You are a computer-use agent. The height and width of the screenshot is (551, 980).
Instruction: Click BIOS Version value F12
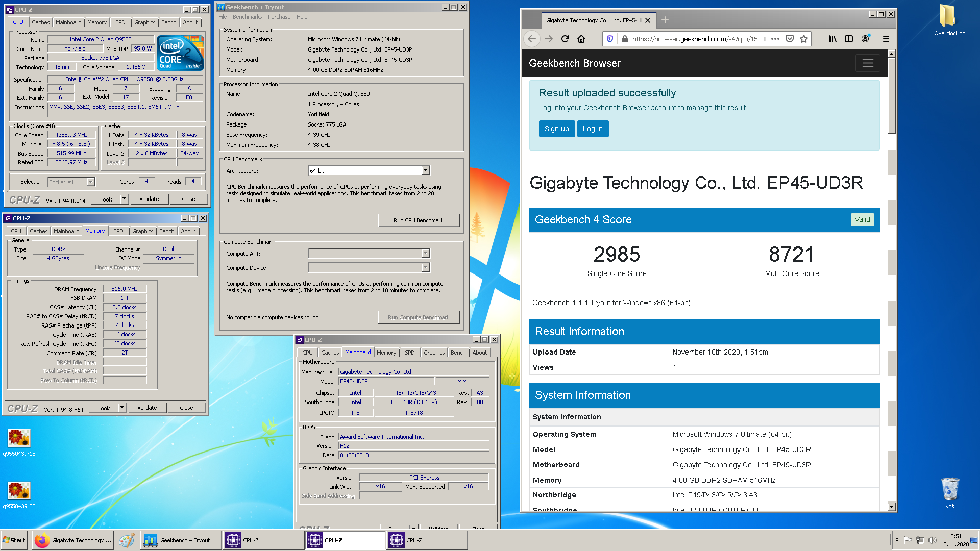click(414, 446)
